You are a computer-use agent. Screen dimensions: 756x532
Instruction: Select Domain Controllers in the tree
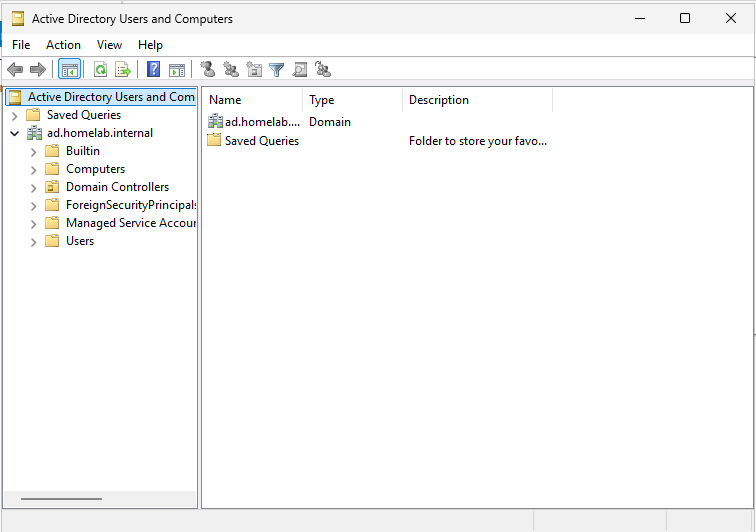118,187
